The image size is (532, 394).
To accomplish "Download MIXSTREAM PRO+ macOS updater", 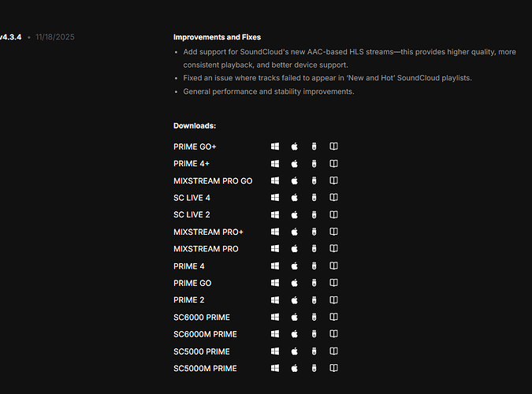I will (295, 232).
